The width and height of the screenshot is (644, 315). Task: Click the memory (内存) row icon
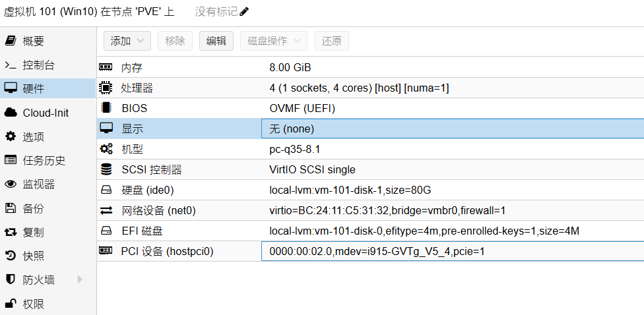(x=106, y=67)
